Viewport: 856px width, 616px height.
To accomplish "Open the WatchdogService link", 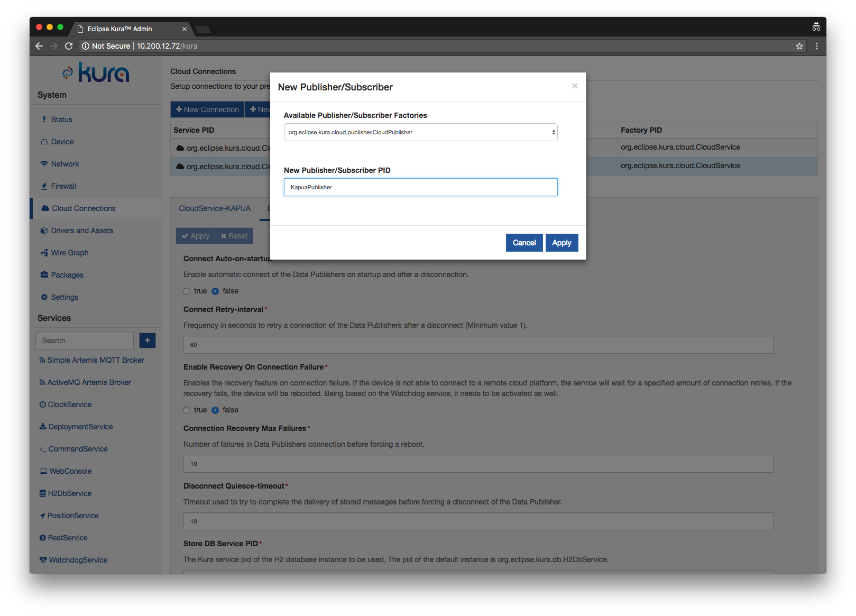I will (78, 560).
